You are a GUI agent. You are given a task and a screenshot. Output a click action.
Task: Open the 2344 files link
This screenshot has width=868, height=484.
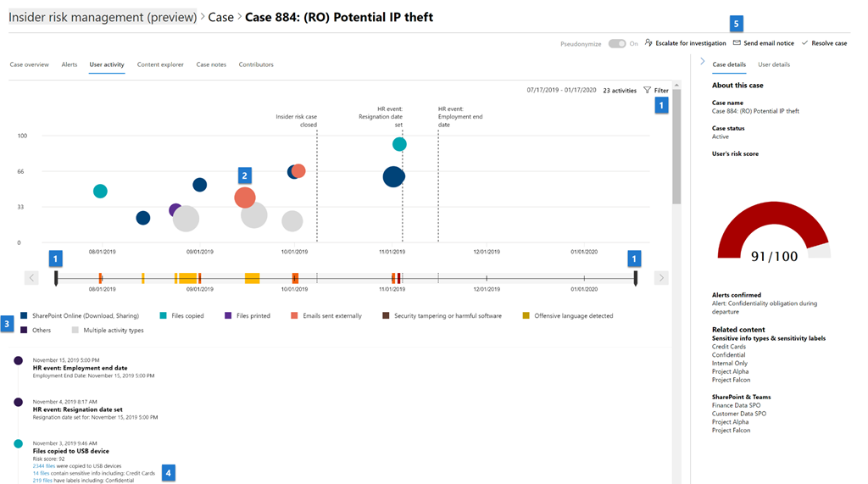coord(43,466)
